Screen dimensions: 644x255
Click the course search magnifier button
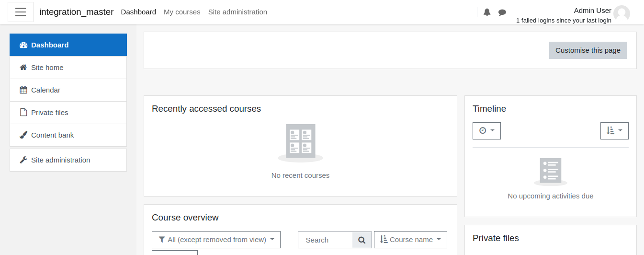pos(362,240)
